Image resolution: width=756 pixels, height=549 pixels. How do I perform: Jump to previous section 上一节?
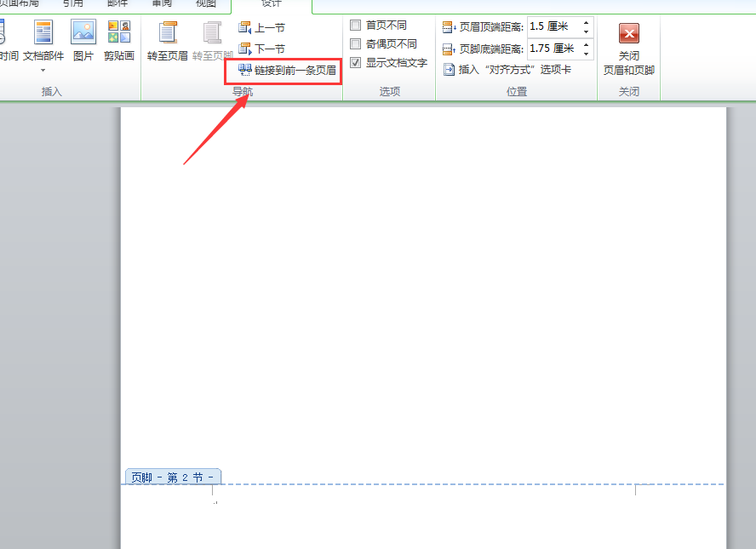[x=261, y=27]
